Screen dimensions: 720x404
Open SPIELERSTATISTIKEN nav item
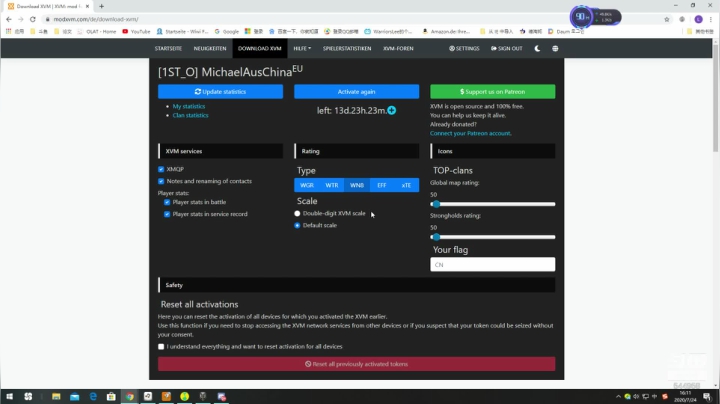pos(347,48)
